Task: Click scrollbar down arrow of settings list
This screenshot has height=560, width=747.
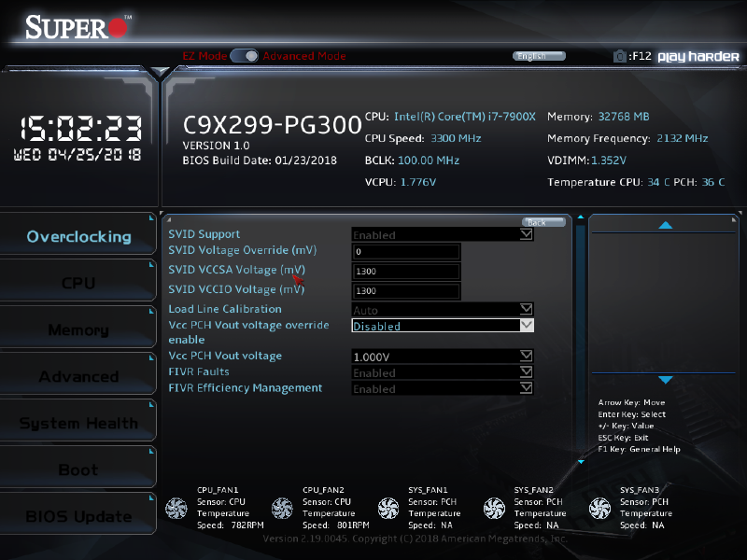Action: (x=580, y=461)
